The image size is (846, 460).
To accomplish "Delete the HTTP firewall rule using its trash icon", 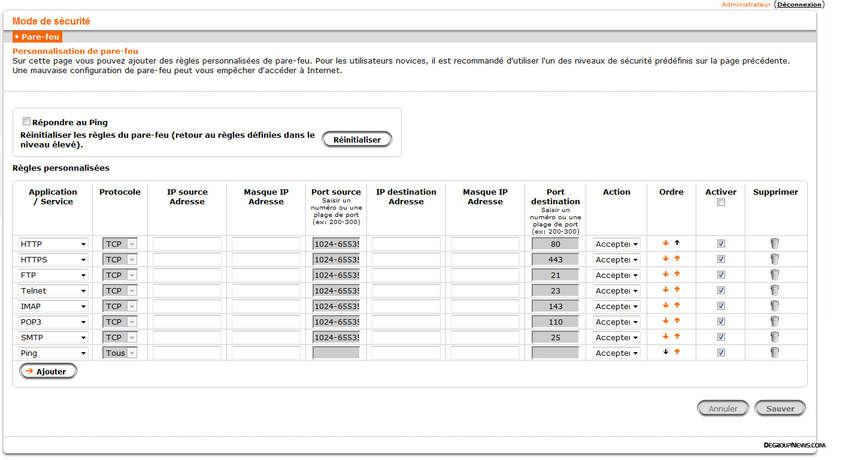I will 775,244.
